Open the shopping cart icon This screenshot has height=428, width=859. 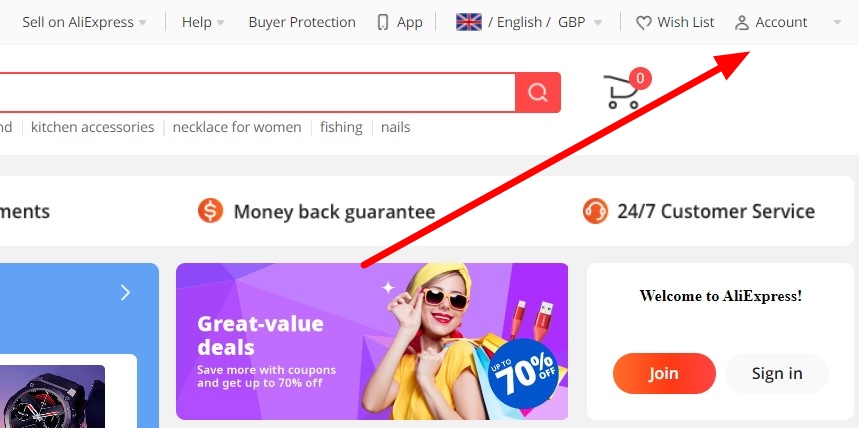623,92
